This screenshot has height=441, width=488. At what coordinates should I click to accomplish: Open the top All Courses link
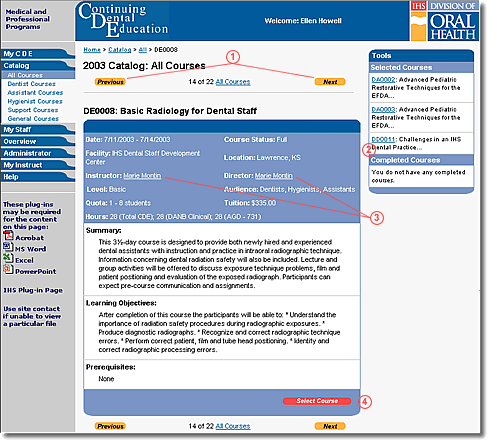pyautogui.click(x=233, y=82)
